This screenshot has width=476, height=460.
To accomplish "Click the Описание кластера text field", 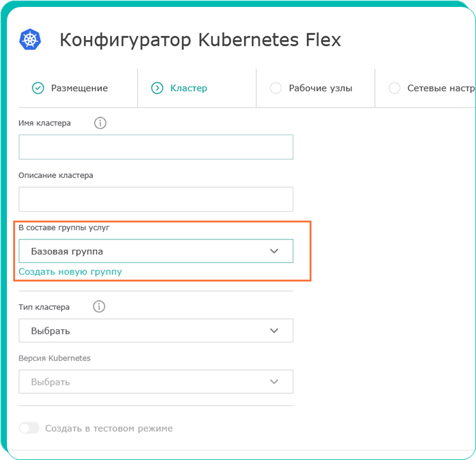I will click(x=156, y=199).
